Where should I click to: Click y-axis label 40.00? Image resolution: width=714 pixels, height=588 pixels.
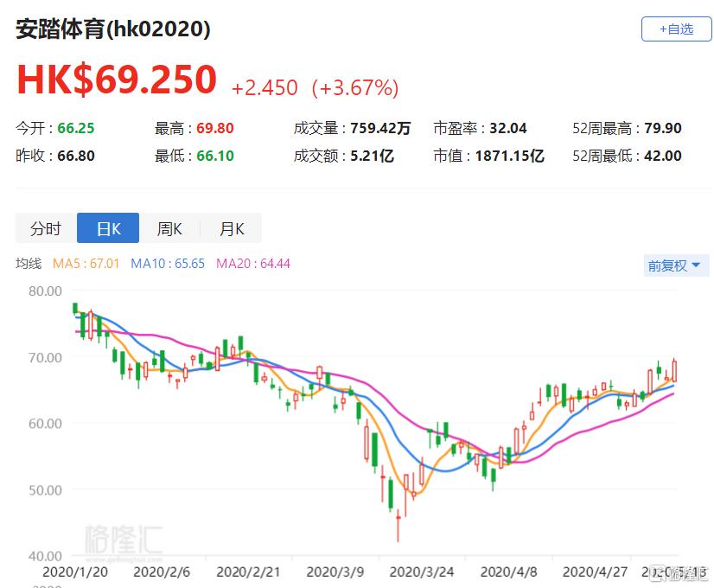45,556
